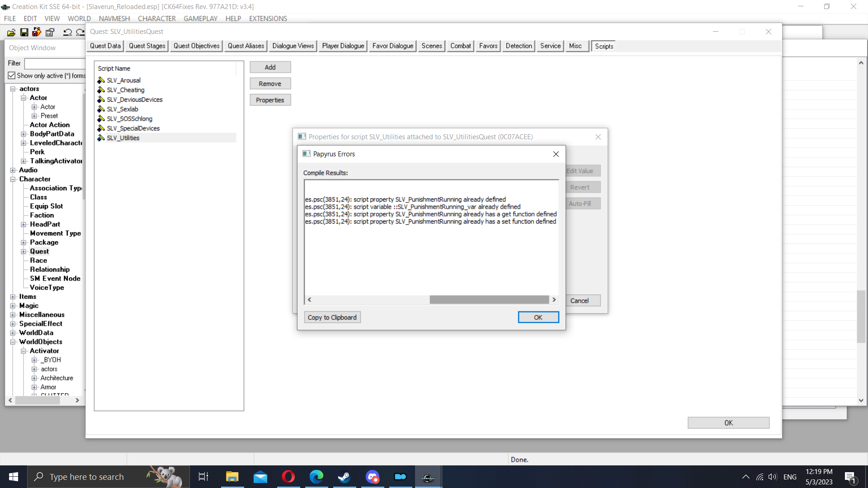Viewport: 868px width, 488px height.
Task: Click the Remove script button
Action: 270,83
